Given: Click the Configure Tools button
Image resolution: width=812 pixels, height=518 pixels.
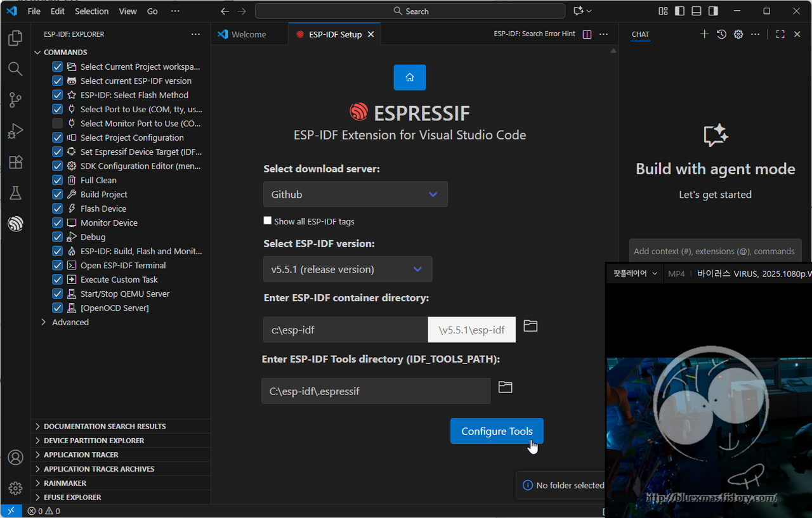Looking at the screenshot, I should (497, 431).
